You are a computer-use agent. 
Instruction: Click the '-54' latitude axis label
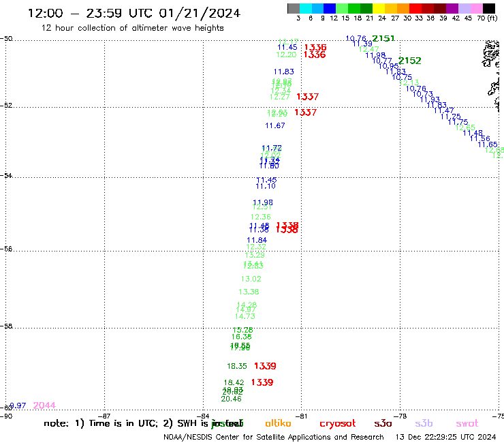pyautogui.click(x=6, y=176)
